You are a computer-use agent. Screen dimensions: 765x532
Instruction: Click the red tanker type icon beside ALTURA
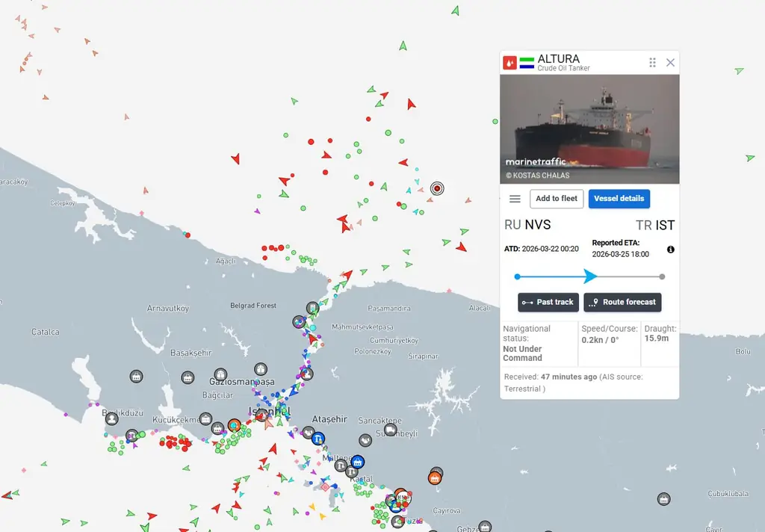point(510,63)
